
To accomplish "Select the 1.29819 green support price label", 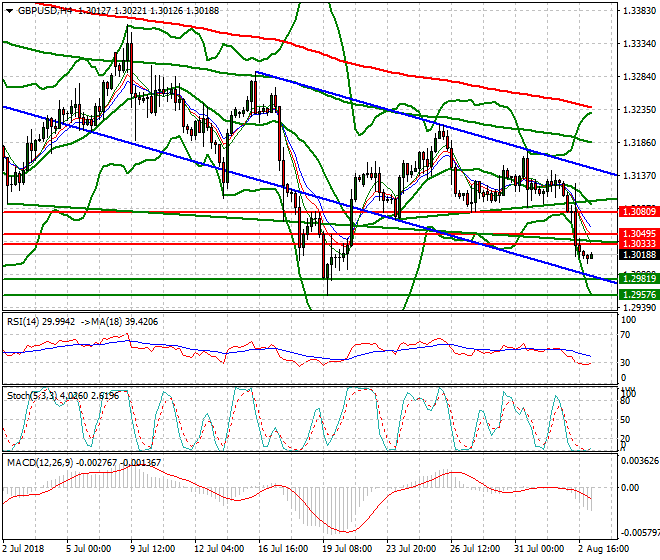I will coord(639,278).
